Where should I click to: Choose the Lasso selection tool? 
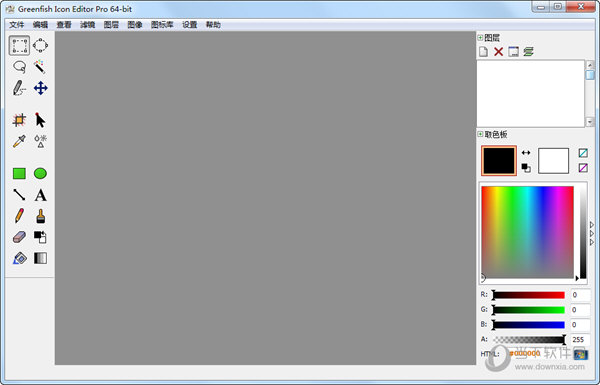[19, 67]
